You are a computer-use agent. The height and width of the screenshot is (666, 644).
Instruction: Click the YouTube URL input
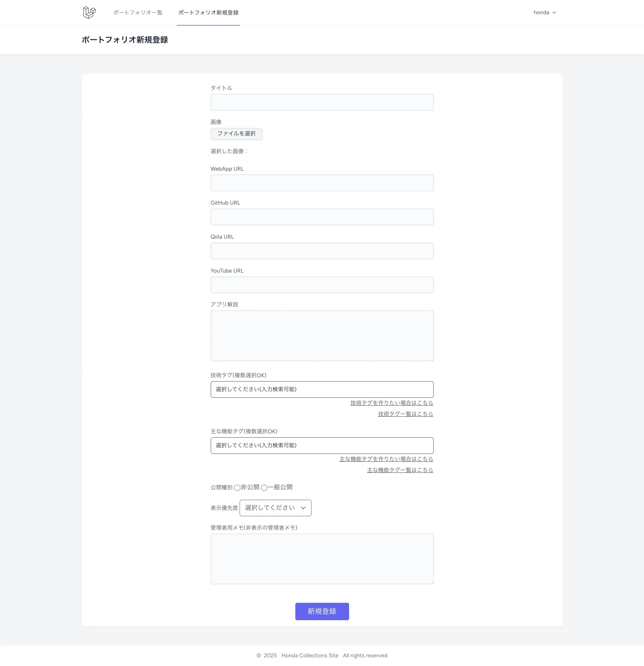322,285
